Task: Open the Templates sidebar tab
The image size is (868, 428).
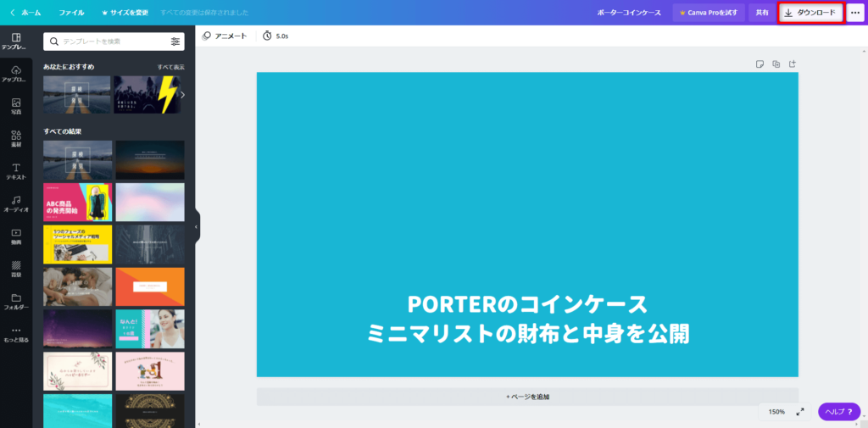Action: [16, 42]
